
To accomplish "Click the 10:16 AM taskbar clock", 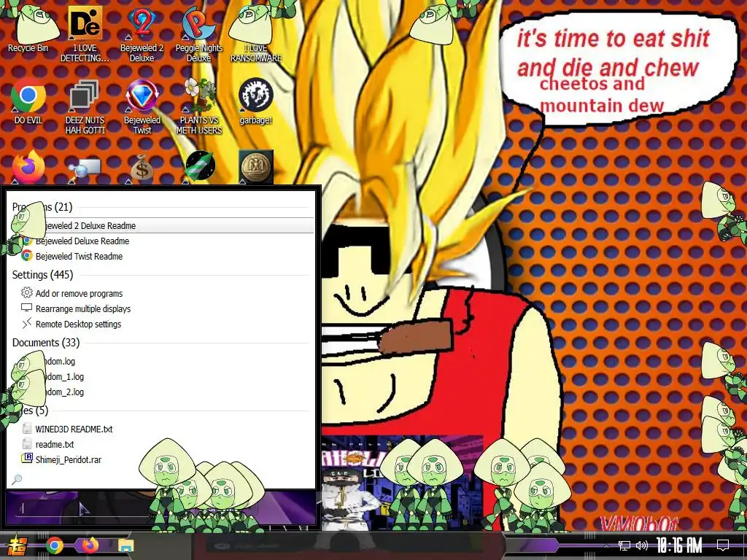I will (x=679, y=545).
